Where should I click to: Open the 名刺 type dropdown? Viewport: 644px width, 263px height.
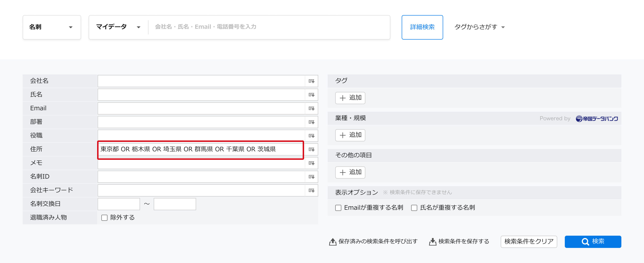(52, 27)
